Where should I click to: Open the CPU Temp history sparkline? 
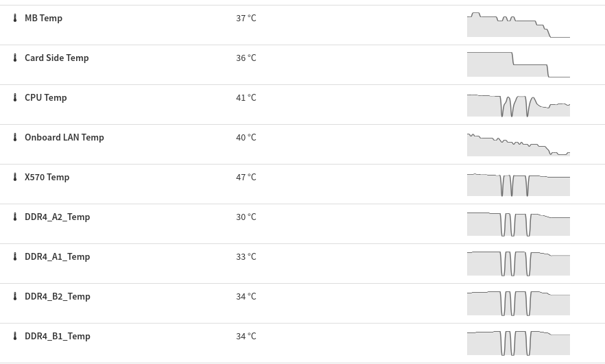(518, 104)
